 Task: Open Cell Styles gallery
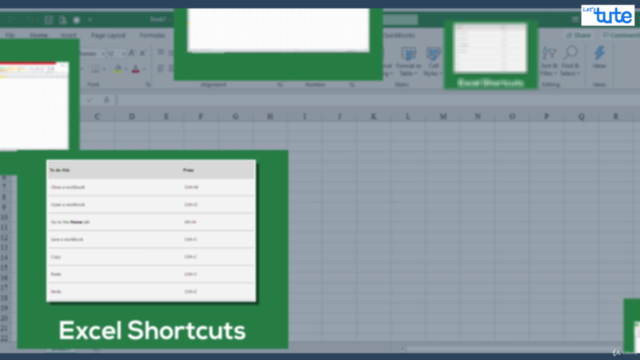(433, 61)
